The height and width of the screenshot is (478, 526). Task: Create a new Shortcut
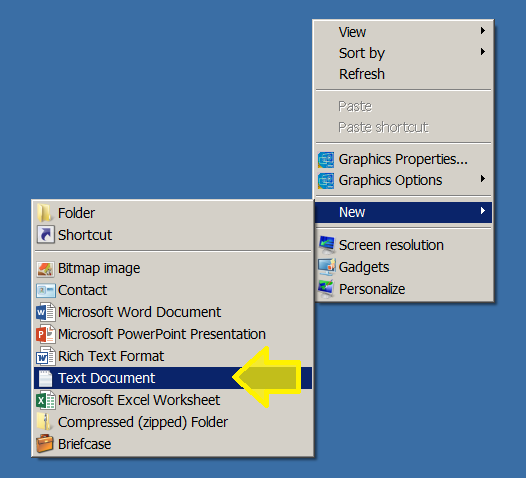[x=173, y=235]
